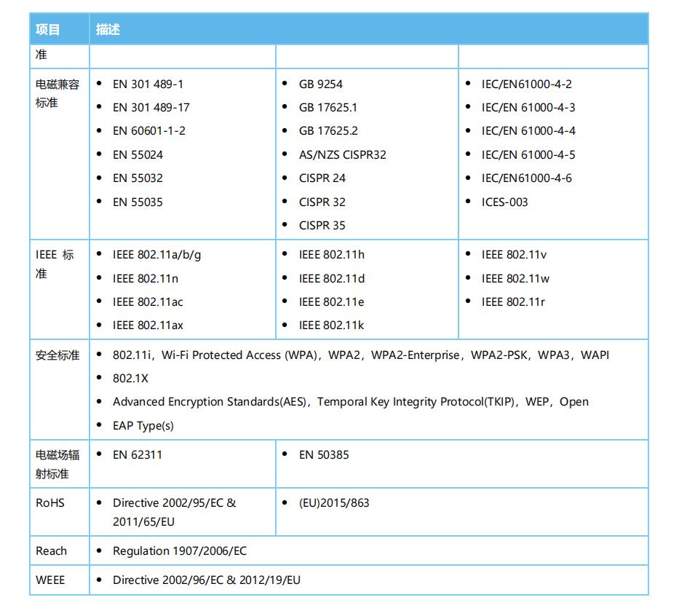679x616 pixels.
Task: Select the CISPR 35 list item
Action: pos(322,225)
